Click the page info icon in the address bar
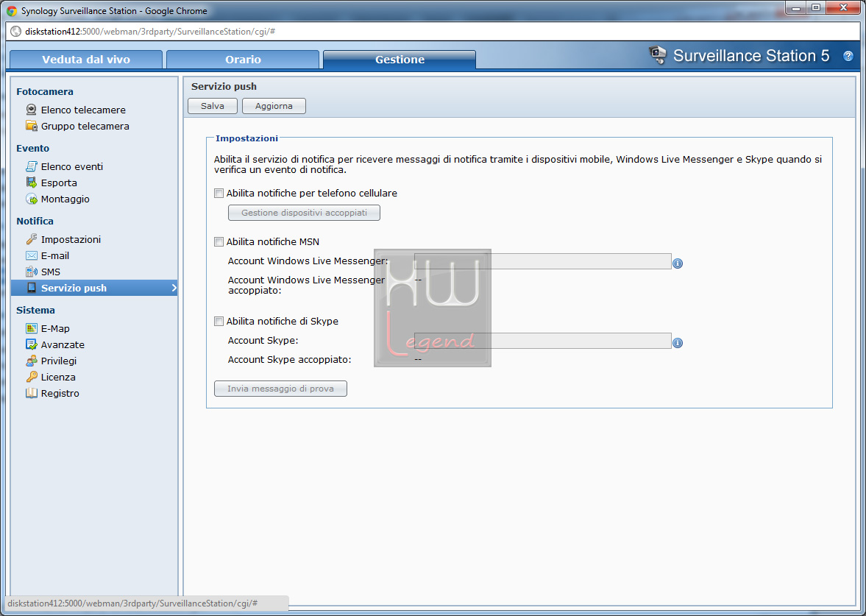Viewport: 866px width, 616px height. click(16, 32)
